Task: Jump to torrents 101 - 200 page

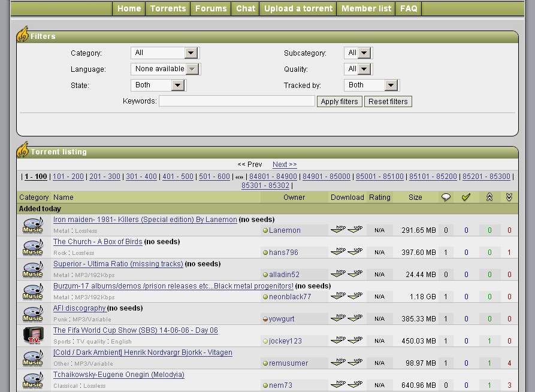Action: (68, 177)
